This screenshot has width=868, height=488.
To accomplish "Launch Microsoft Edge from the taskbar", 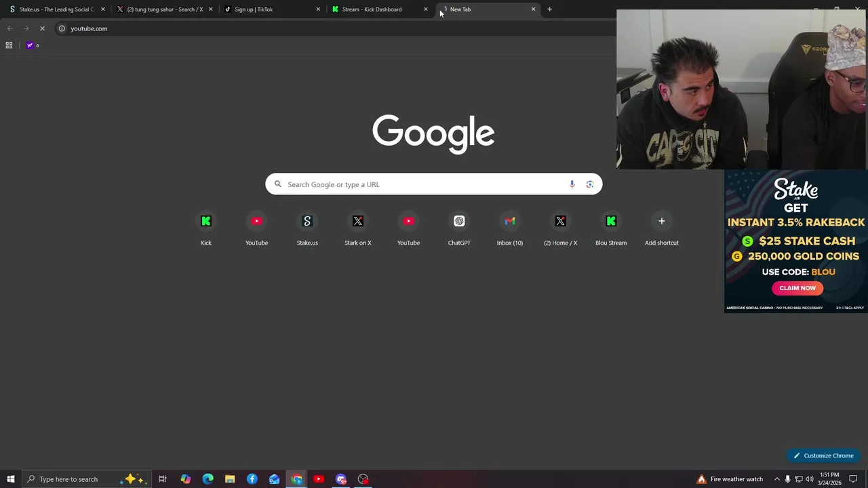I will tap(208, 479).
